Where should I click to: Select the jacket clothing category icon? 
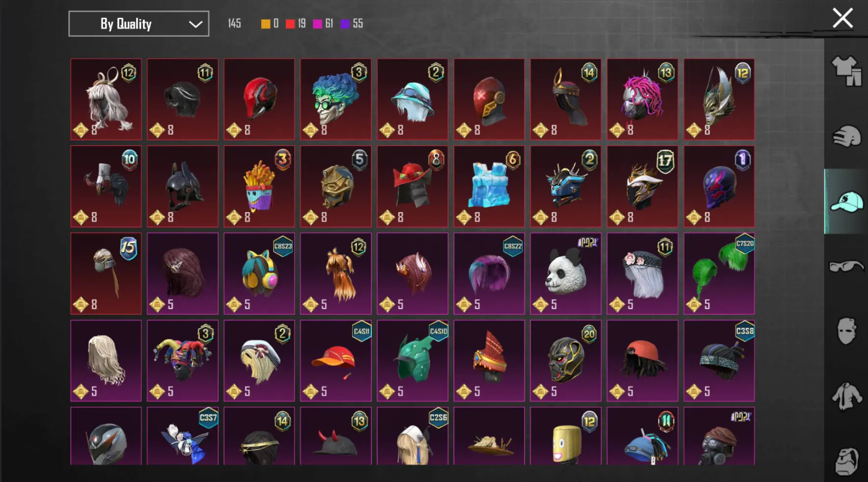click(x=846, y=396)
